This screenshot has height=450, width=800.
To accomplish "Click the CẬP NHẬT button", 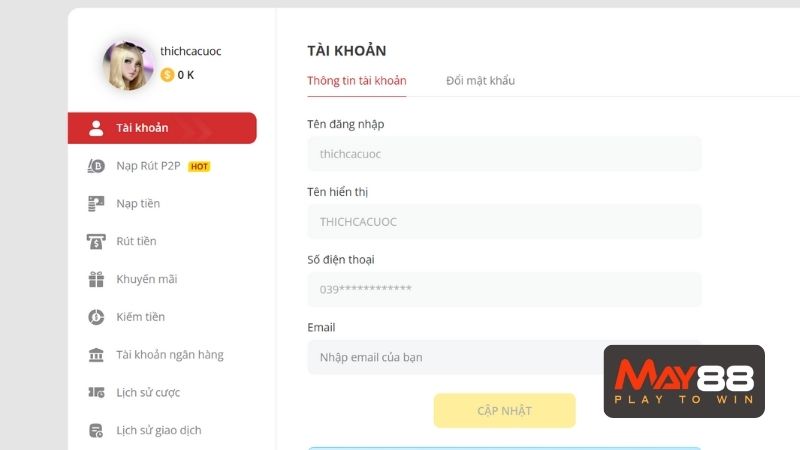I will click(x=505, y=411).
